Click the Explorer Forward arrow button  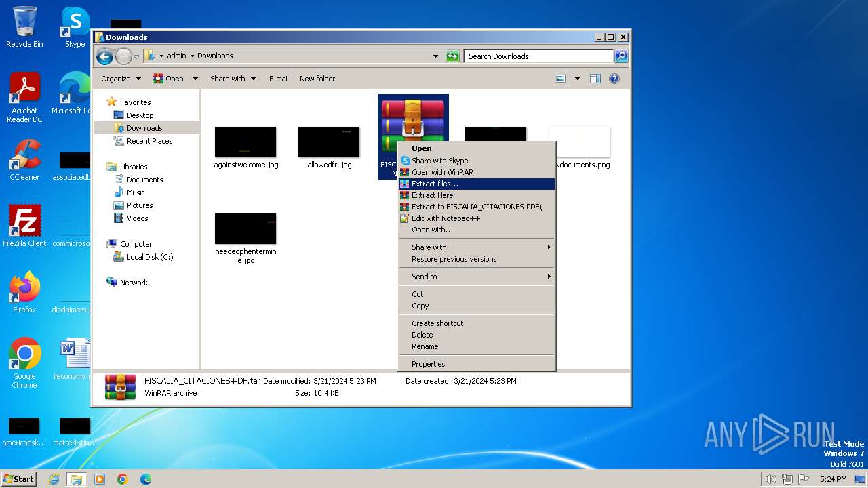pyautogui.click(x=123, y=56)
